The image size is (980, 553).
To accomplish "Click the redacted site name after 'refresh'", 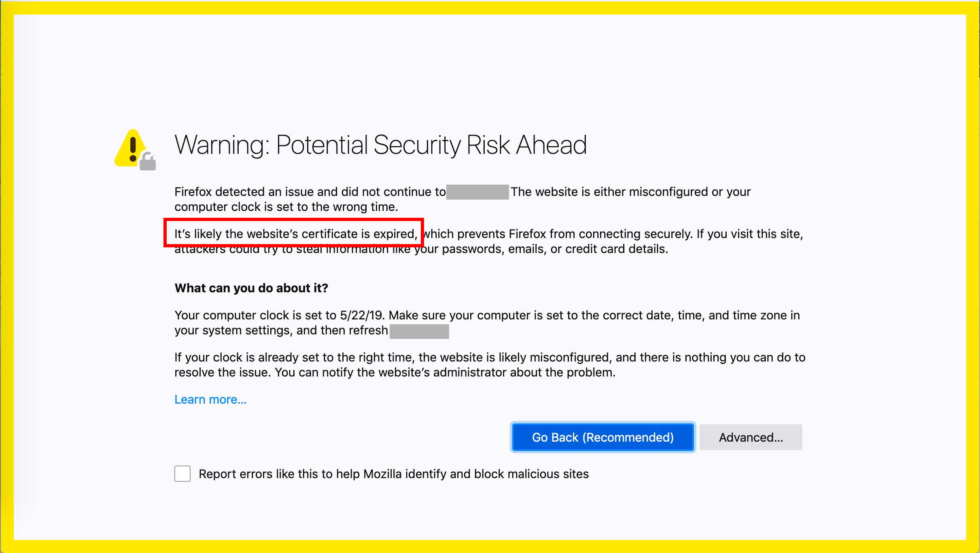I will pyautogui.click(x=419, y=331).
